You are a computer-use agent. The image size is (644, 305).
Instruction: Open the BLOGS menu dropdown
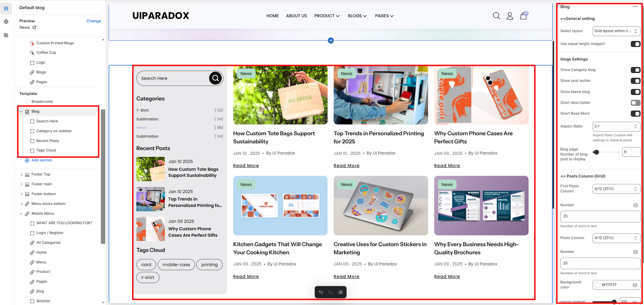[x=357, y=16]
